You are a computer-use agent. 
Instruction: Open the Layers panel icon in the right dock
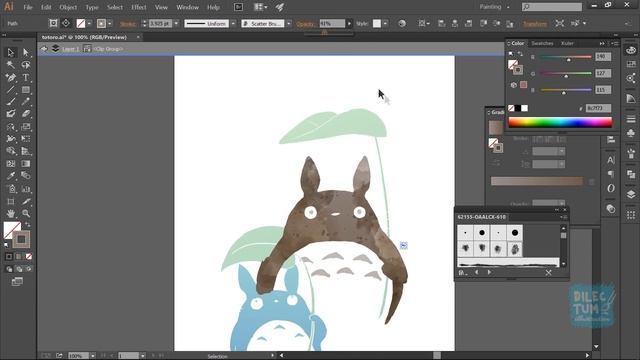631,194
